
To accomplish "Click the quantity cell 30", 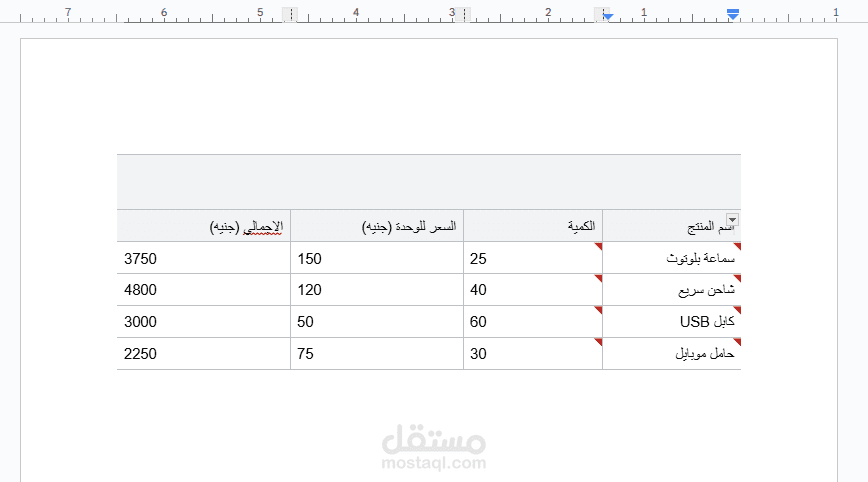I will (533, 354).
